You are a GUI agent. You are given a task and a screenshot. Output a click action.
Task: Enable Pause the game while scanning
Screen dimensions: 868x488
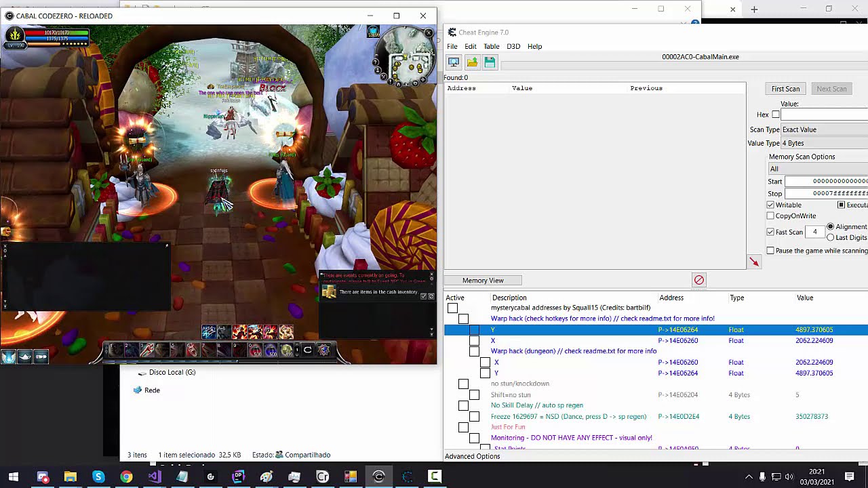click(x=770, y=251)
